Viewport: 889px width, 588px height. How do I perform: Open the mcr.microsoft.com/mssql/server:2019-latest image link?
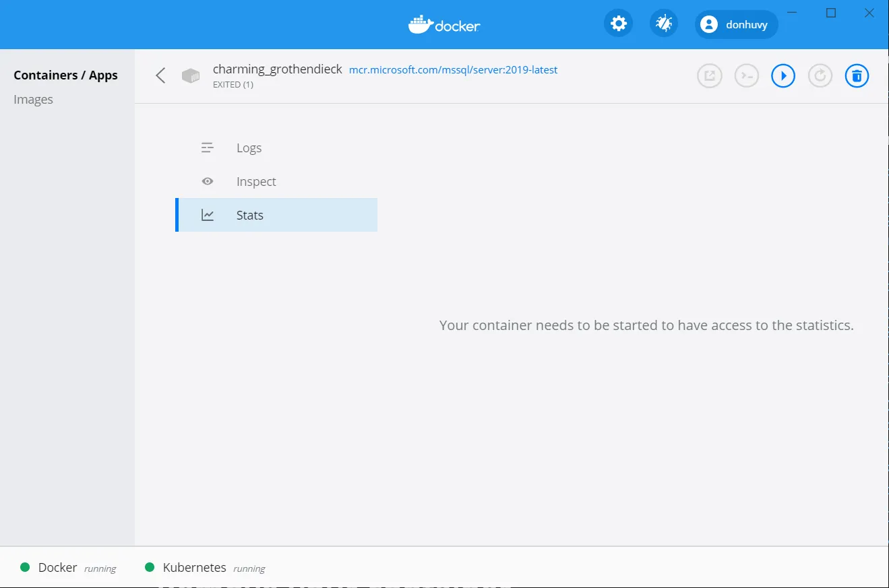[454, 69]
